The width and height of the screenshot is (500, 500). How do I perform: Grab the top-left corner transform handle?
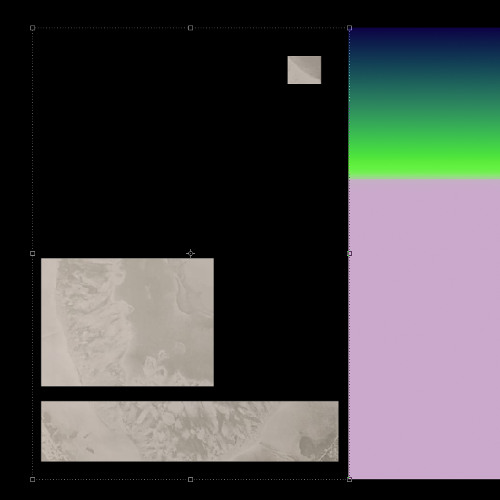coord(32,28)
